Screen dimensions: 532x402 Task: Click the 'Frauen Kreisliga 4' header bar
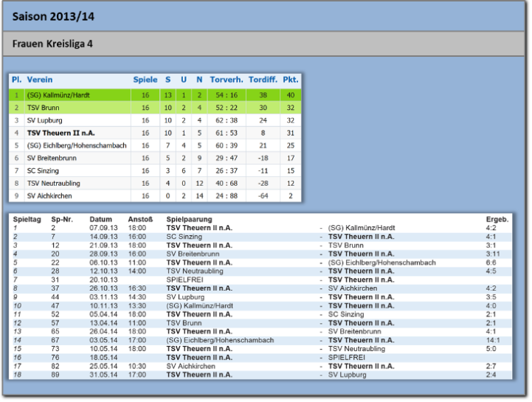(263, 44)
